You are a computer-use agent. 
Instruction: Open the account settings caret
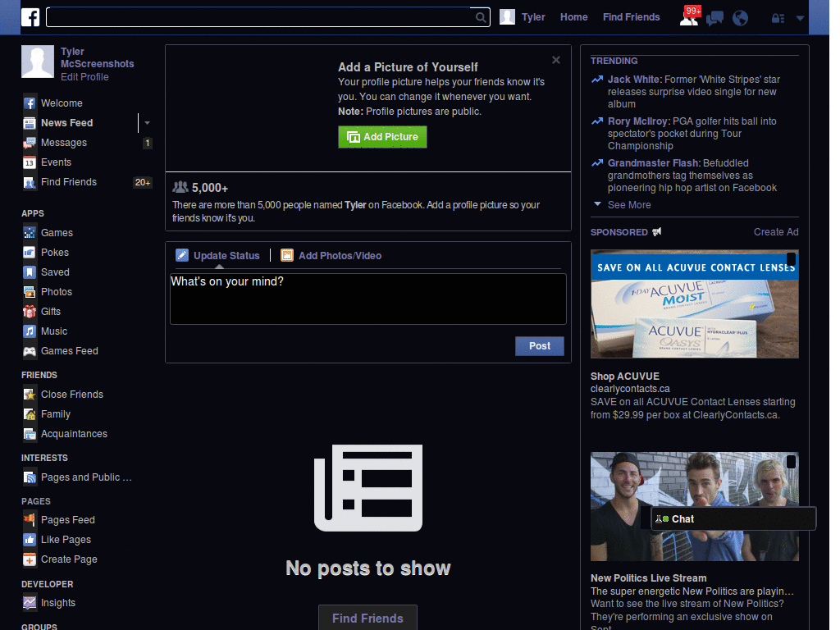point(801,16)
